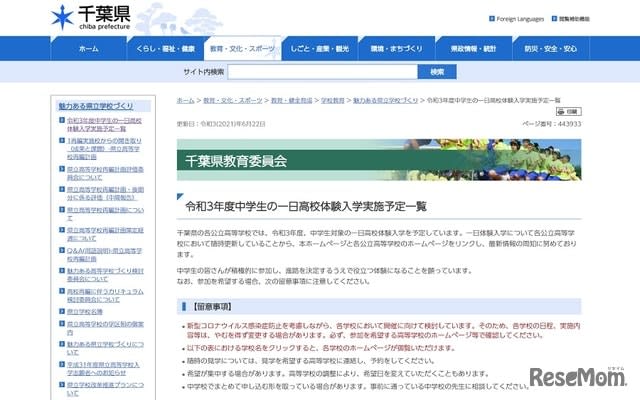Select the 教育・文化・スポーツ navigation tab
The image size is (640, 400).
point(242,49)
